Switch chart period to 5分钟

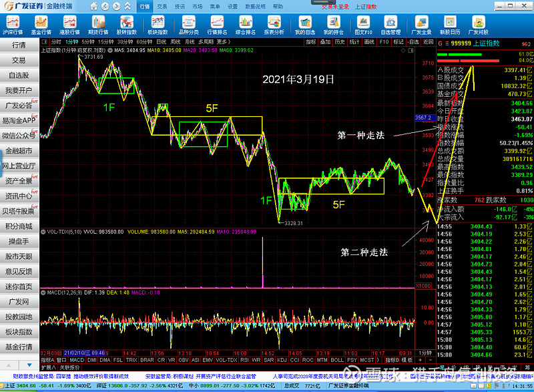coord(88,42)
